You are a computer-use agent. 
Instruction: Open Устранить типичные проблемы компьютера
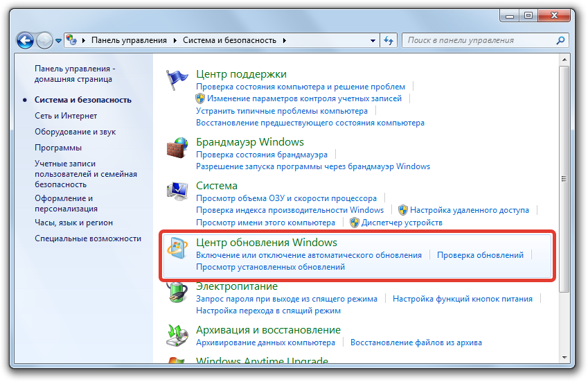[x=282, y=111]
